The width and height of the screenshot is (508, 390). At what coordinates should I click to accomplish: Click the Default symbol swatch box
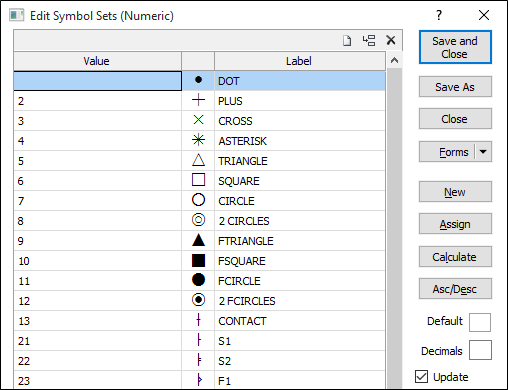(480, 322)
